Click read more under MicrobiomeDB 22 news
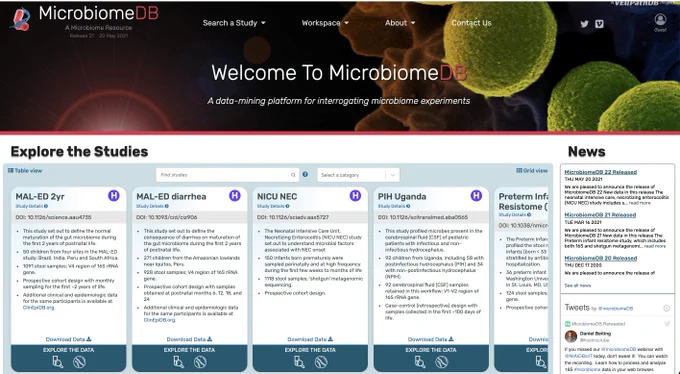This screenshot has height=374, width=680. (640, 203)
